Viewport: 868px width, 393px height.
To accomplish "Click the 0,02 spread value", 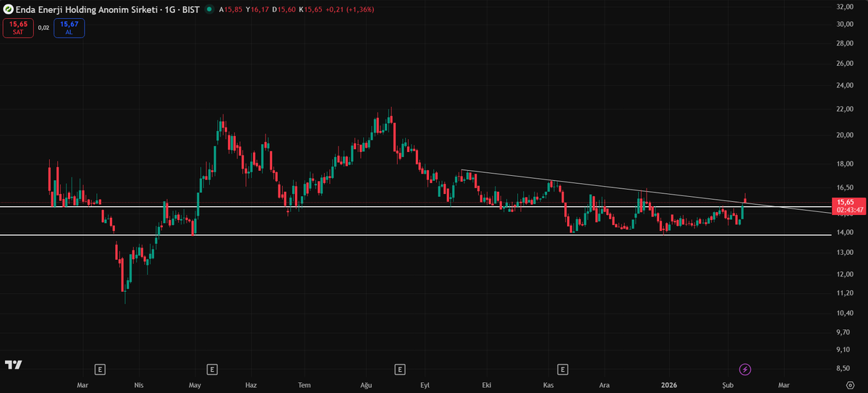I will tap(43, 28).
